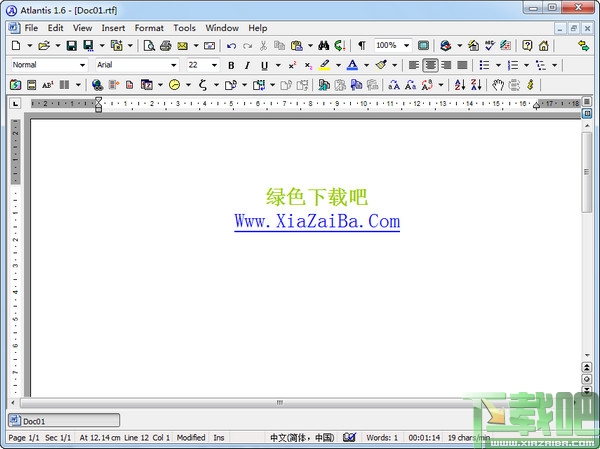This screenshot has width=600, height=449.
Task: Create a new document with the New icon
Action: 16,46
